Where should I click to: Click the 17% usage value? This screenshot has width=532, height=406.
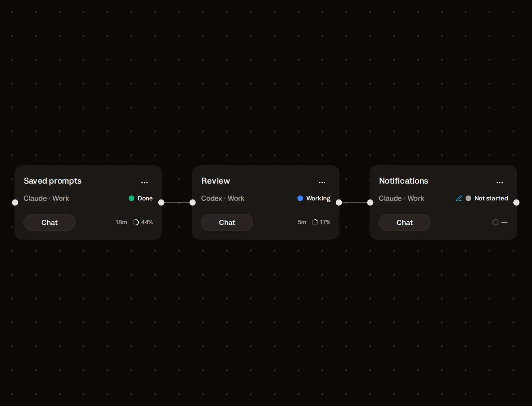point(325,222)
